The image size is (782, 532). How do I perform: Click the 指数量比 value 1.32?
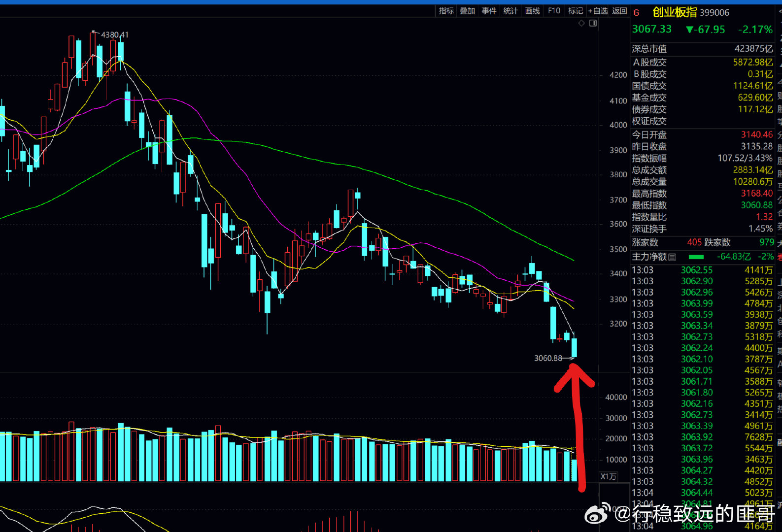pos(764,217)
